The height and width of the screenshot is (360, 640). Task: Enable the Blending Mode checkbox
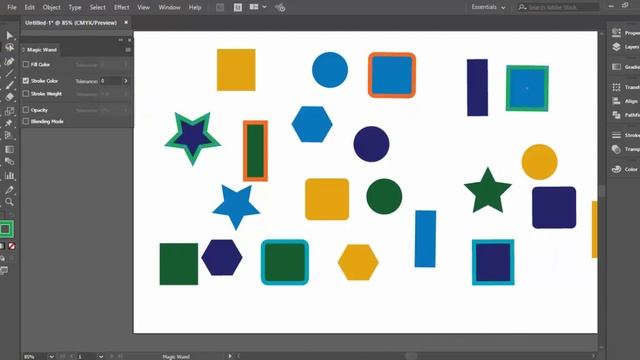point(26,121)
